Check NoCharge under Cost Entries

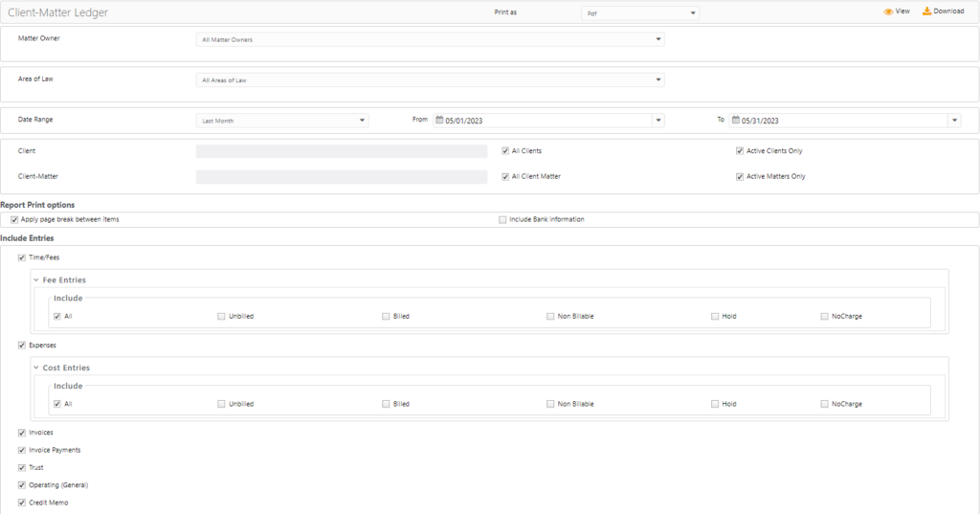click(824, 404)
